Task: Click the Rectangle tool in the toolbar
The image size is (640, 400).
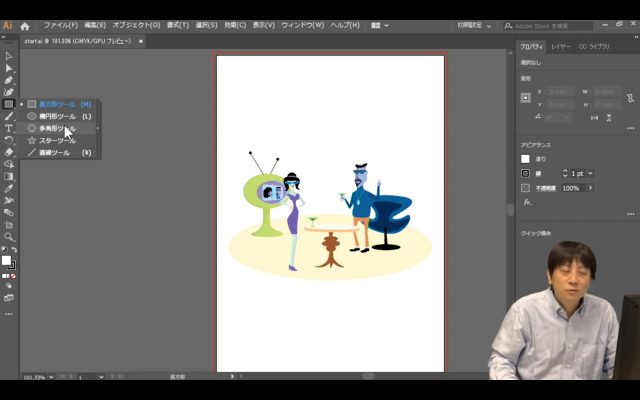Action: (9, 104)
